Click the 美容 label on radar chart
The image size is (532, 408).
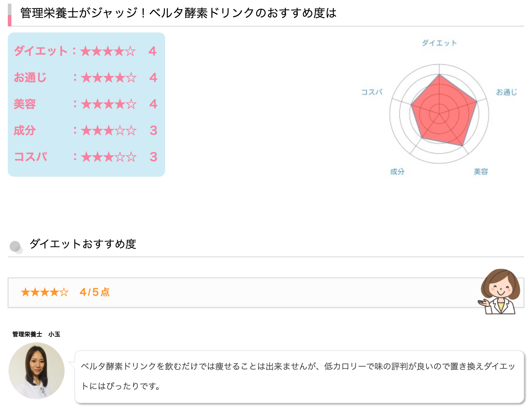tap(481, 172)
